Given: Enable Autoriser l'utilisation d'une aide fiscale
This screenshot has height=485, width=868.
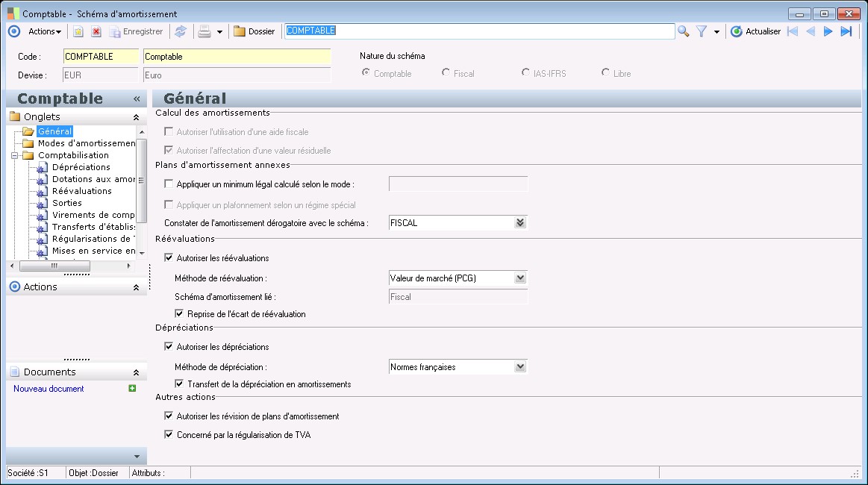Looking at the screenshot, I should (169, 132).
